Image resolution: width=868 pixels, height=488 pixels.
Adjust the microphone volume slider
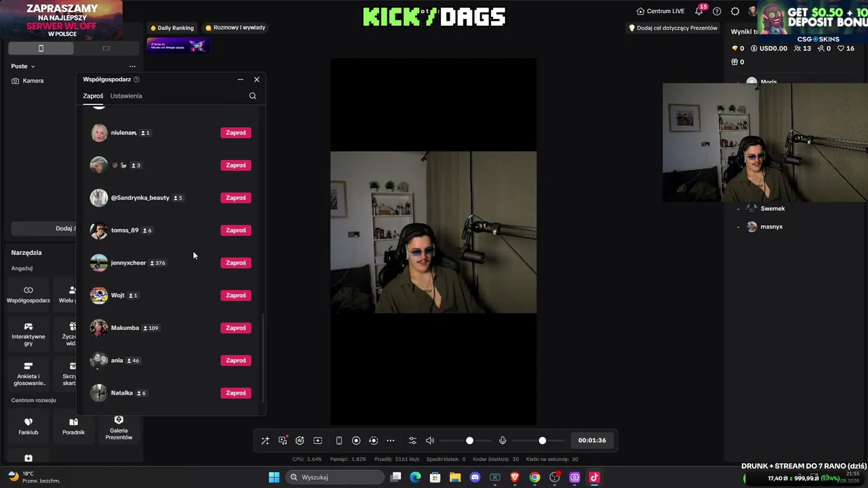click(542, 441)
